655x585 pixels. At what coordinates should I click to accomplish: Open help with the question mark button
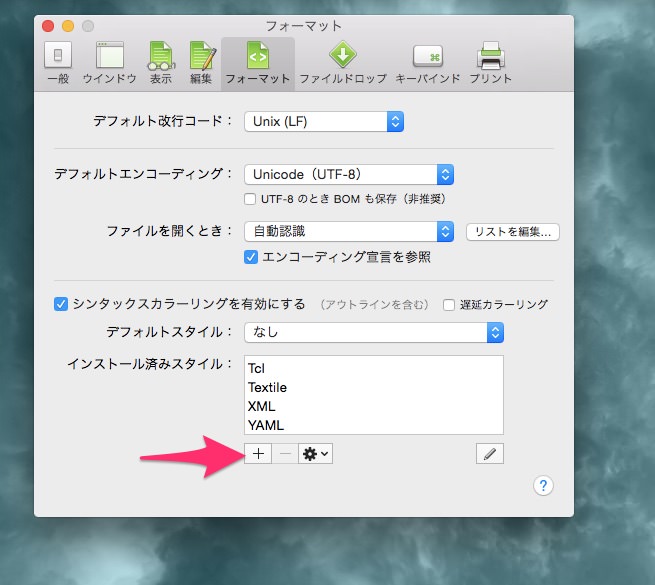[543, 486]
